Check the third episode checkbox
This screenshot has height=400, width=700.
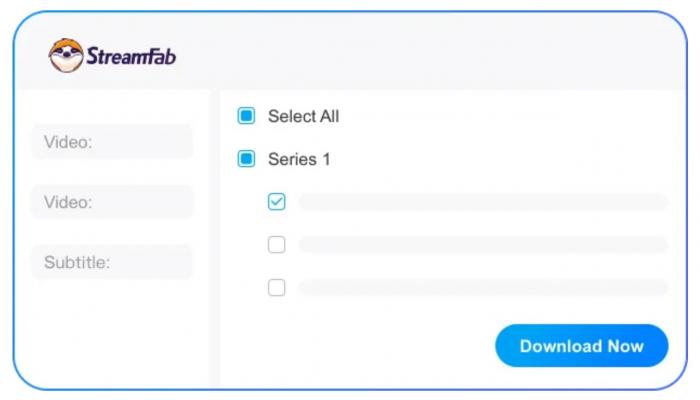pyautogui.click(x=276, y=287)
